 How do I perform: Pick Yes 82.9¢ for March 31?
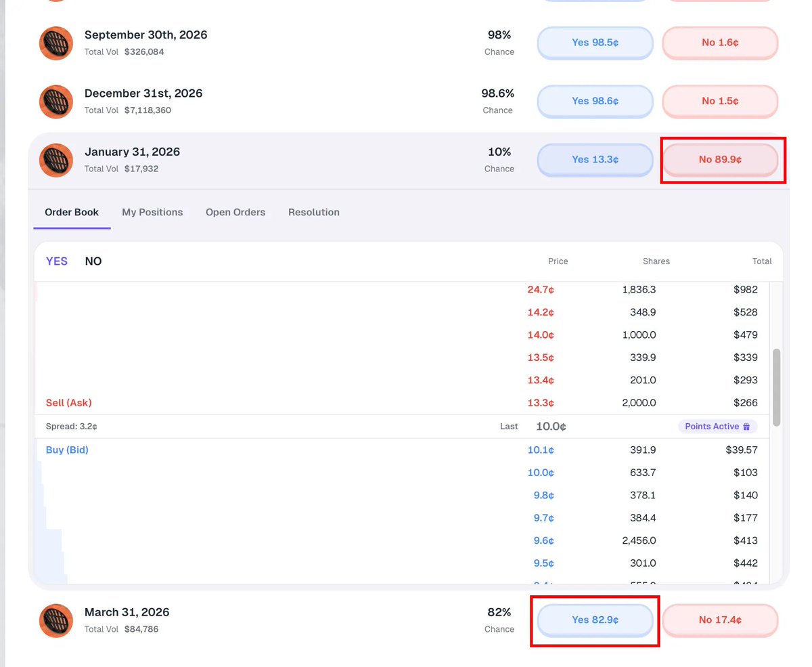coord(595,620)
